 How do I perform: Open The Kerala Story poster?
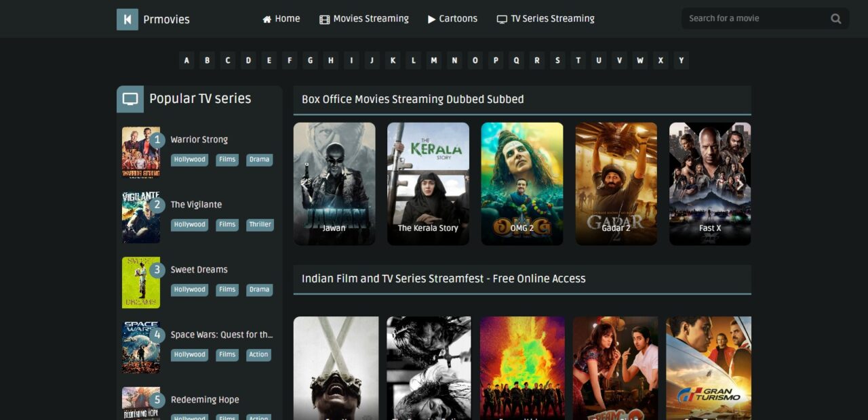pos(428,184)
